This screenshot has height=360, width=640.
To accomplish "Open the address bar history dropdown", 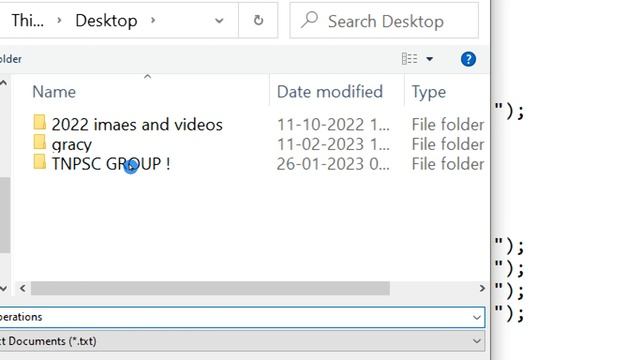I will tap(219, 20).
